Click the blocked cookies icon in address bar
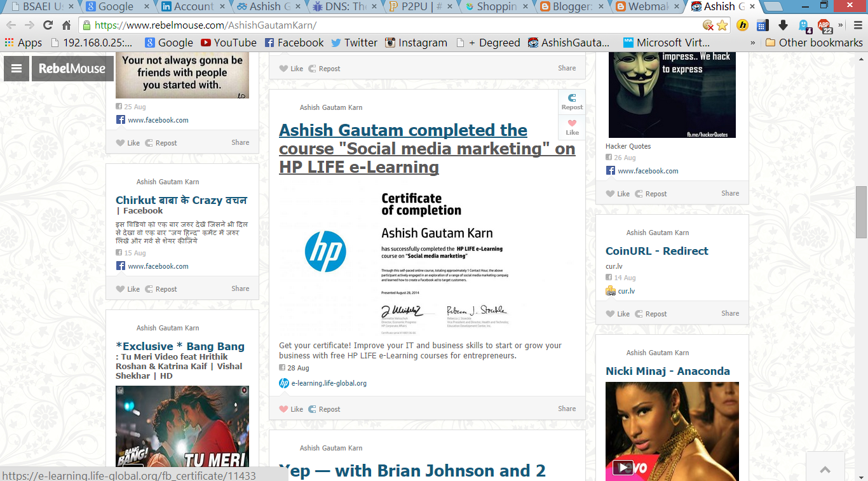The image size is (868, 481). pos(708,25)
